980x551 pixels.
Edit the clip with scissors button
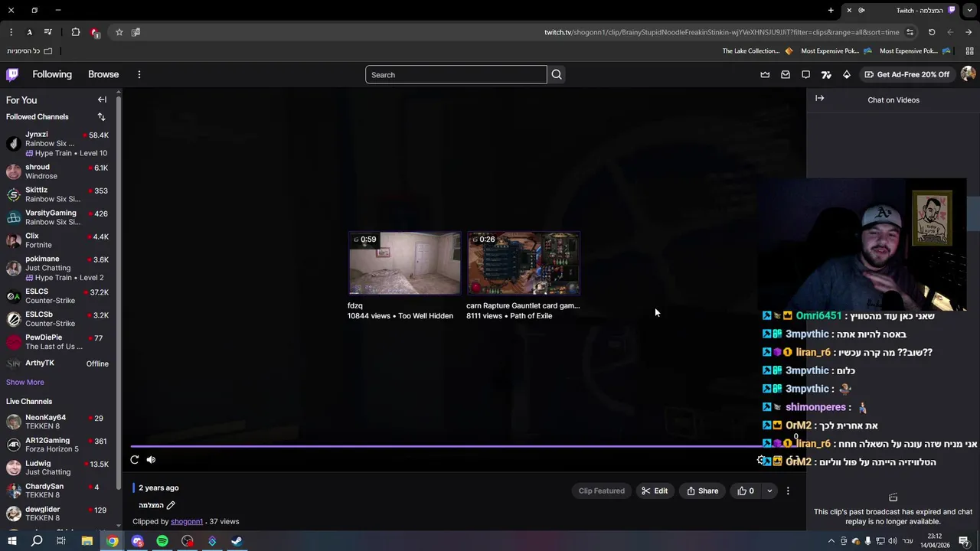655,491
